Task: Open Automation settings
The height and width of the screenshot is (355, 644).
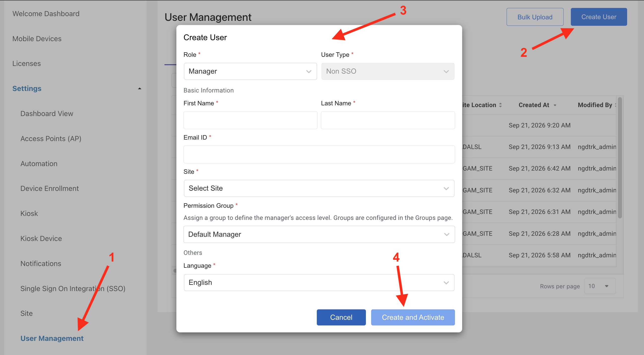Action: [39, 164]
